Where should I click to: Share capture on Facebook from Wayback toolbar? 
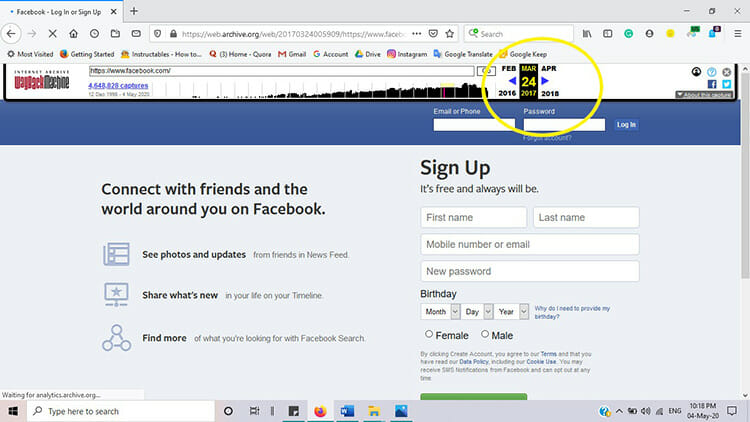712,84
